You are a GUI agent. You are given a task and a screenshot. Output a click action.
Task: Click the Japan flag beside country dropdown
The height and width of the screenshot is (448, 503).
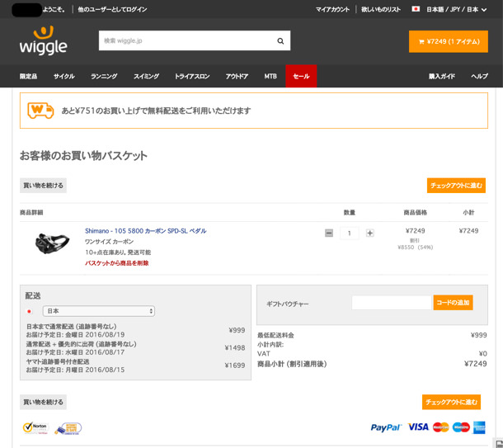pos(29,311)
